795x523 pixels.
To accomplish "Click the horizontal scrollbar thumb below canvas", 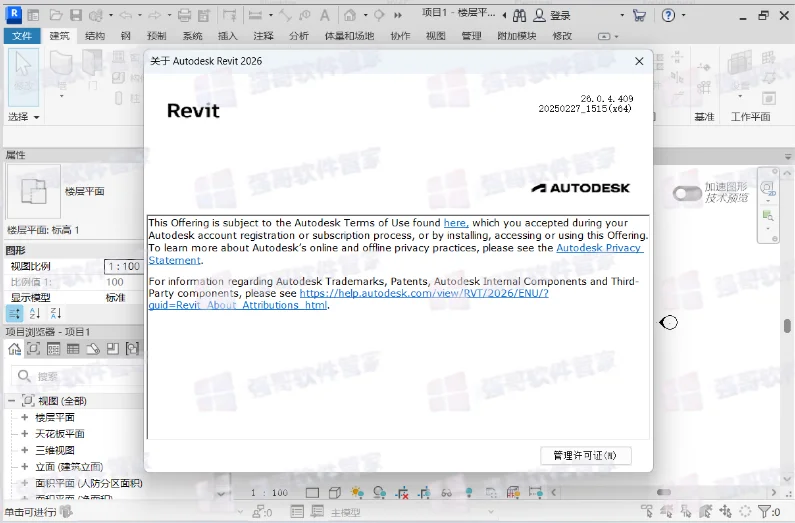I will [664, 492].
